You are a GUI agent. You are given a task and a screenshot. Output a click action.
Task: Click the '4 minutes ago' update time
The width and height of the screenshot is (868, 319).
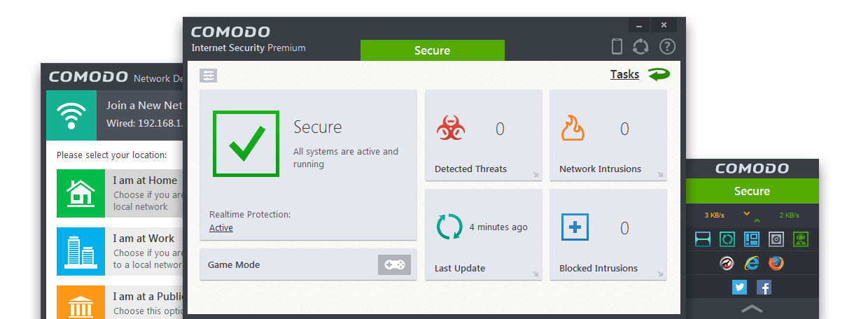498,227
